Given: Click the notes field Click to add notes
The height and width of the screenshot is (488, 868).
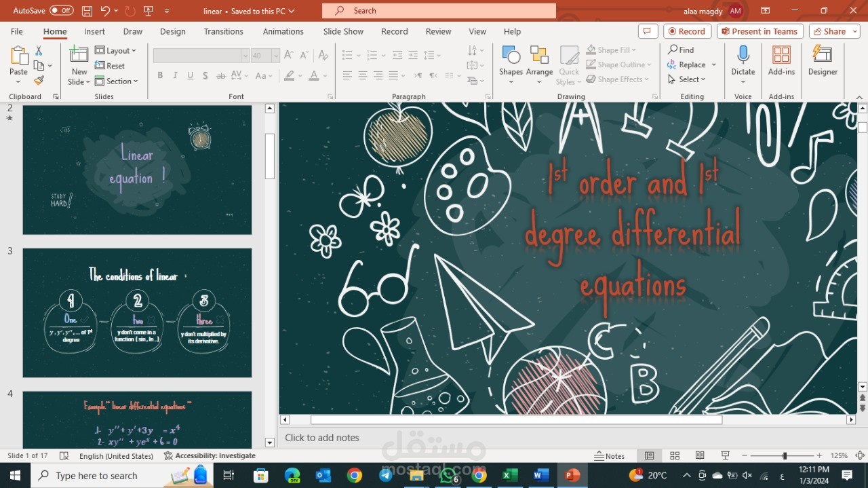Looking at the screenshot, I should [x=568, y=438].
